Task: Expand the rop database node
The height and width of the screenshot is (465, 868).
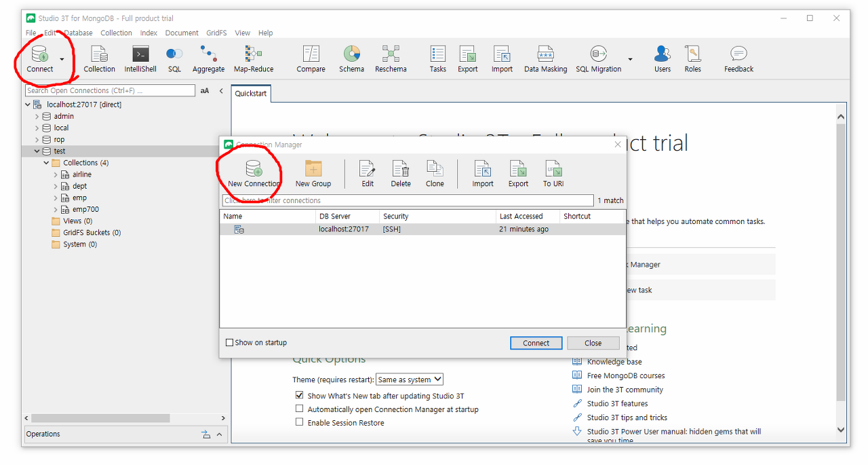Action: pyautogui.click(x=37, y=139)
